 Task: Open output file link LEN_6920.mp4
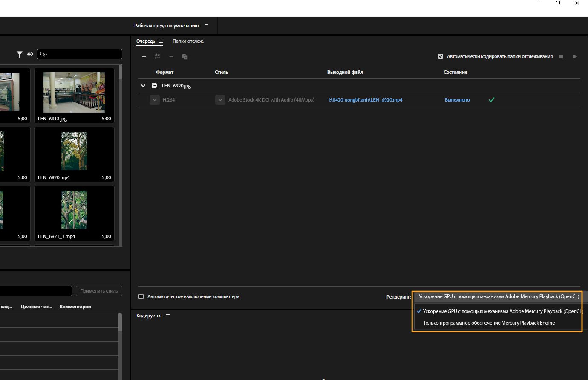366,100
